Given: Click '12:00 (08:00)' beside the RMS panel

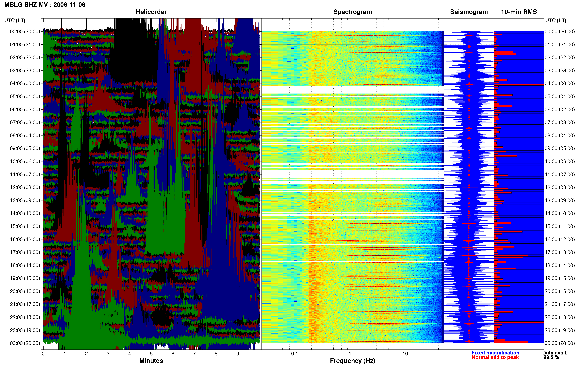Looking at the screenshot, I should pos(560,187).
